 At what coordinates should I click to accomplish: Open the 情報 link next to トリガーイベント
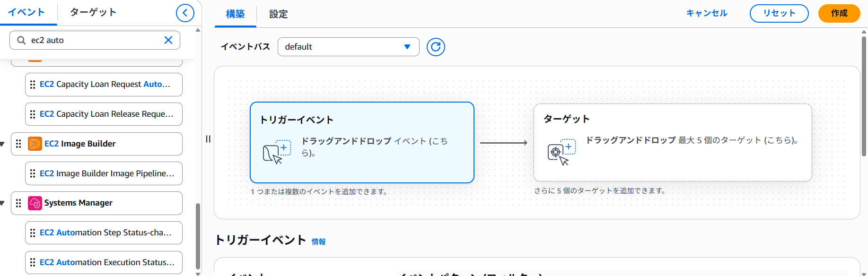[318, 241]
